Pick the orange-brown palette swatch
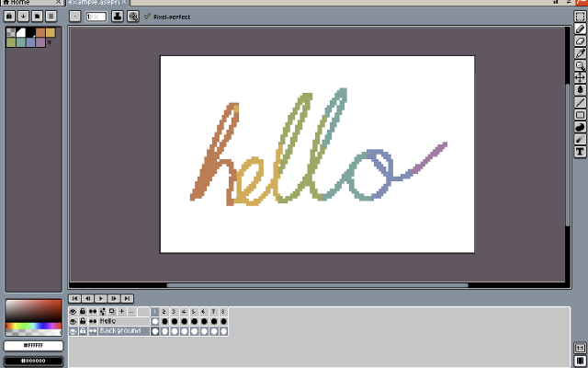The height and width of the screenshot is (368, 588). pyautogui.click(x=40, y=33)
